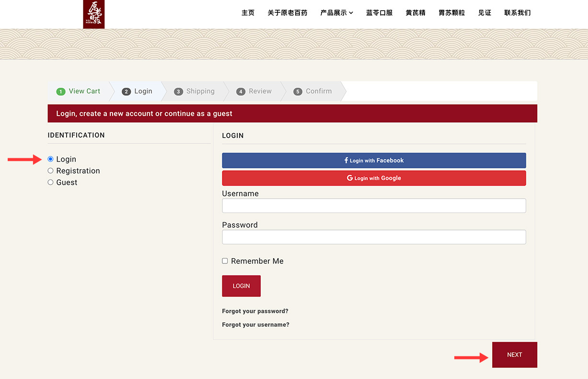Click into the Password field

tap(374, 237)
